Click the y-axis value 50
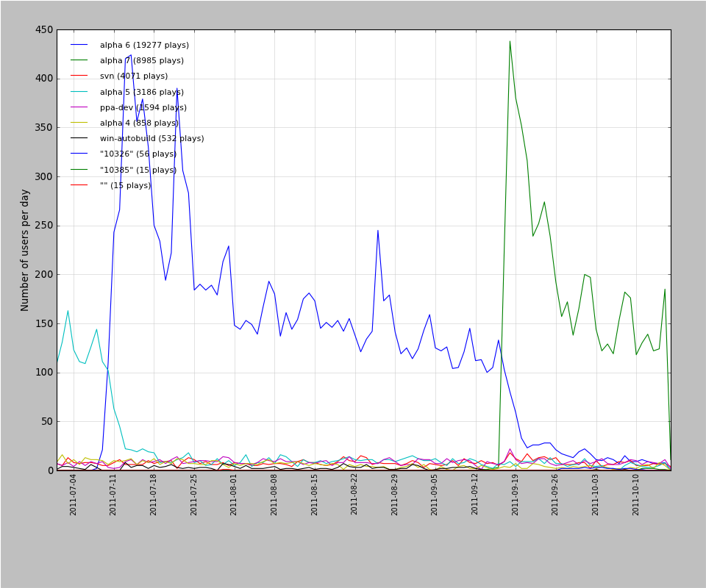The image size is (706, 588). coord(47,422)
